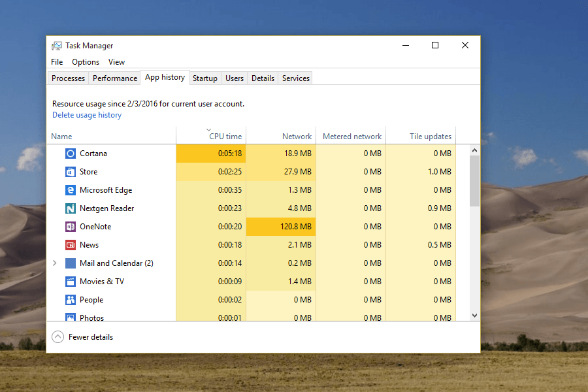Image resolution: width=588 pixels, height=392 pixels.
Task: Select the Store row name
Action: click(x=88, y=172)
